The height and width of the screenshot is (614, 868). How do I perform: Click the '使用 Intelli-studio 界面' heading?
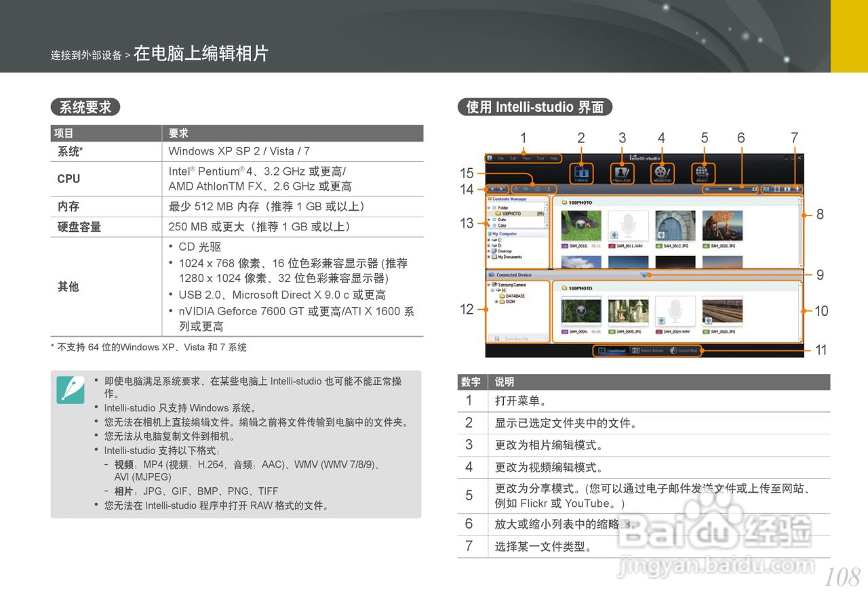(x=535, y=107)
